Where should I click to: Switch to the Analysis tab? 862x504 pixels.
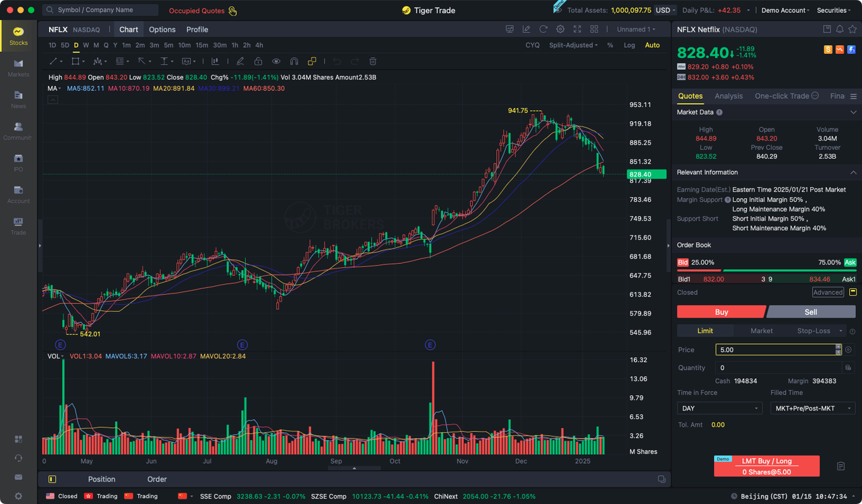pyautogui.click(x=729, y=96)
